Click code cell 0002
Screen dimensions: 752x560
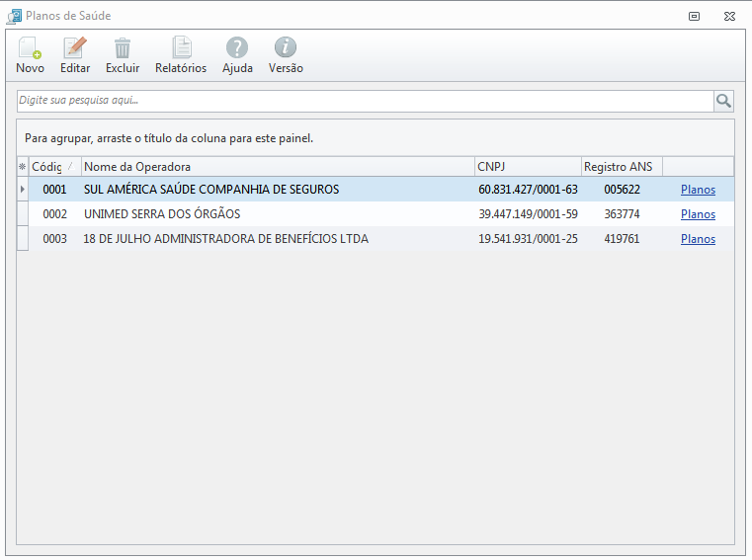pos(54,214)
